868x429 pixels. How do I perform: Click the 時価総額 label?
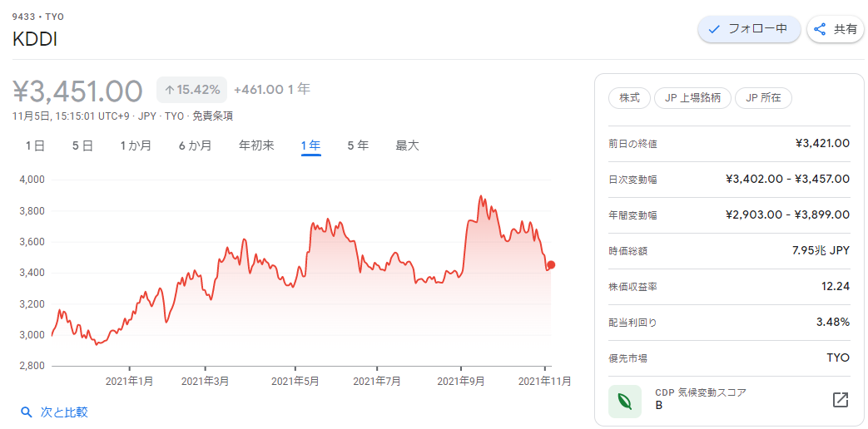point(627,251)
